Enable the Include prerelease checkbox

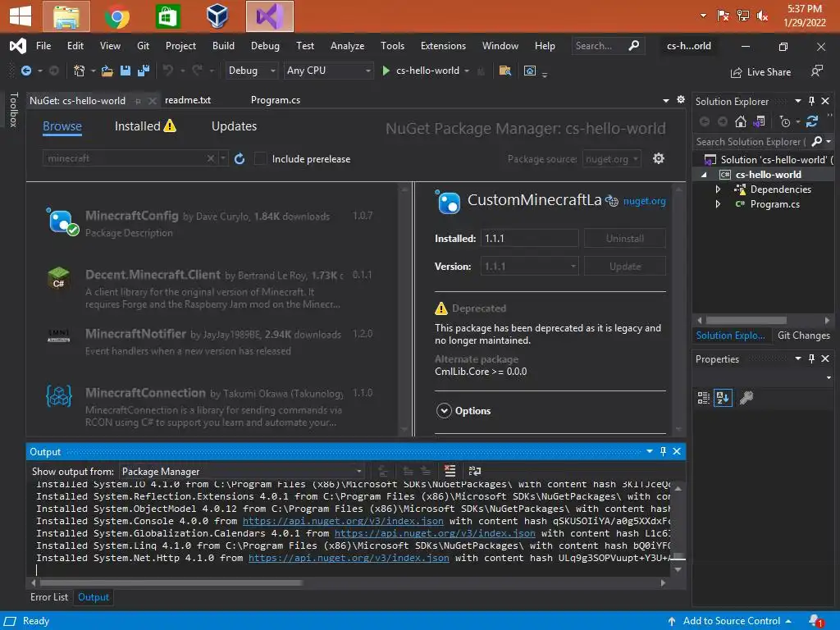pyautogui.click(x=260, y=158)
